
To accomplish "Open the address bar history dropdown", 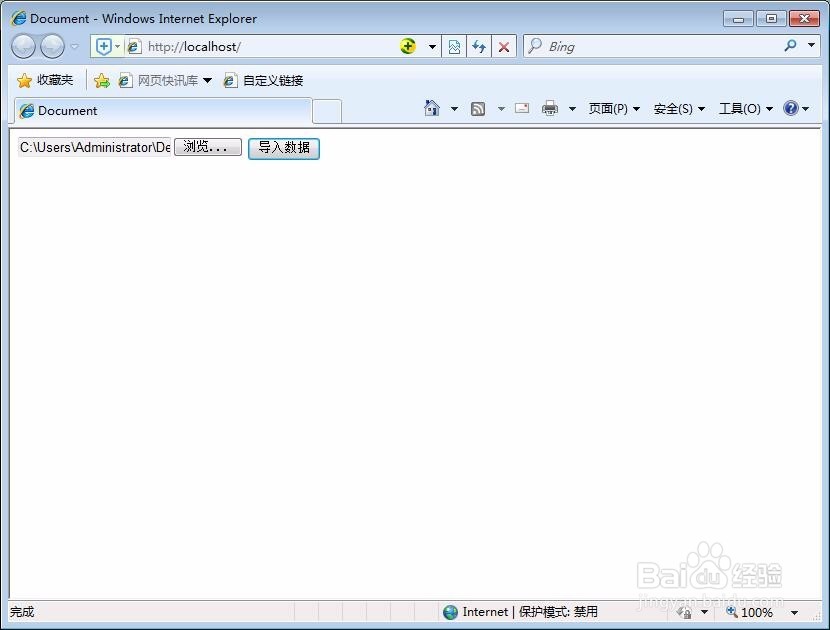I will (x=432, y=46).
